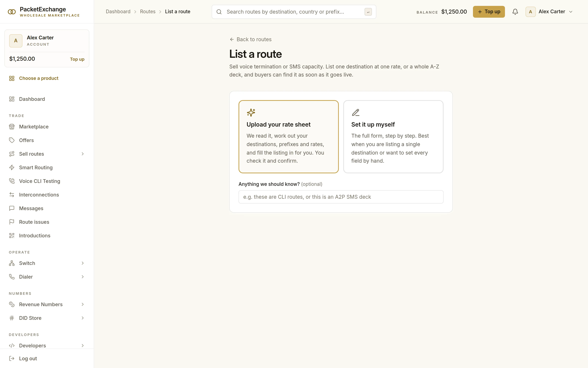This screenshot has height=368, width=588.
Task: Go Back to routes
Action: pos(250,39)
